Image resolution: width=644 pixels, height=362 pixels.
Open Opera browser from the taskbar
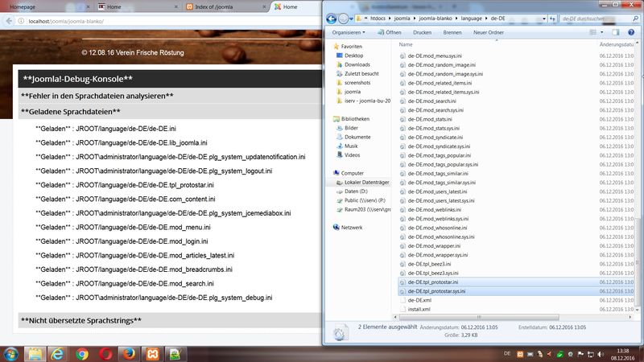105,352
